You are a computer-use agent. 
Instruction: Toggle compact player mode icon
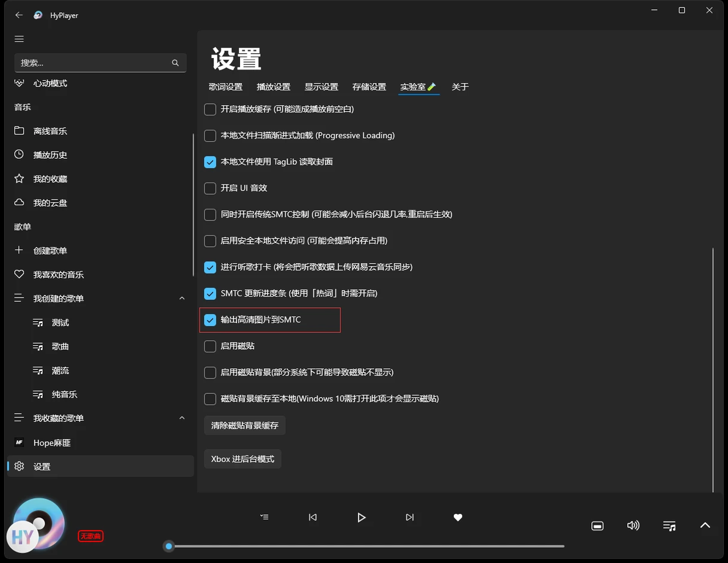(597, 526)
